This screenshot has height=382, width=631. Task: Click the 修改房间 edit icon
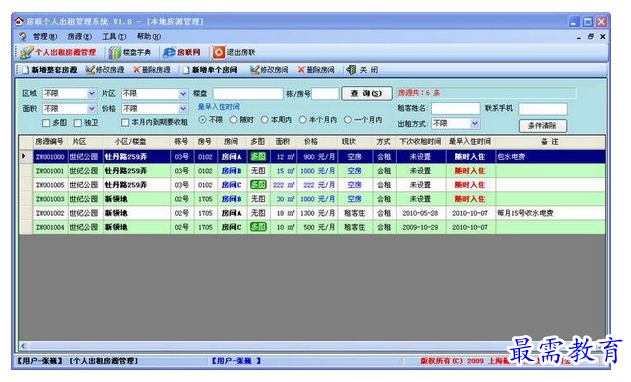click(255, 70)
